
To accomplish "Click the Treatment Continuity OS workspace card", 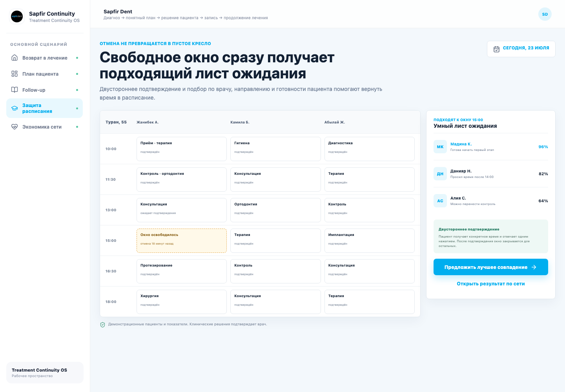I will 45,372.
